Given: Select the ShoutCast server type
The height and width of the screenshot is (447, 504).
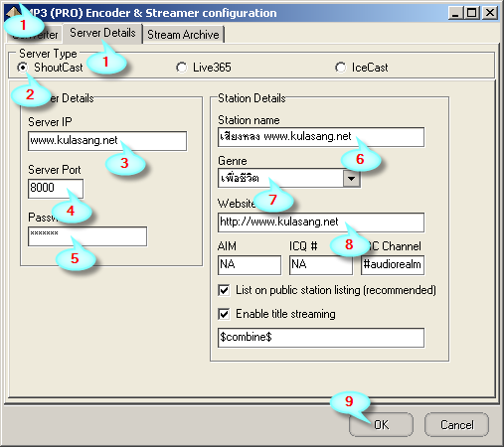Looking at the screenshot, I should 23,68.
